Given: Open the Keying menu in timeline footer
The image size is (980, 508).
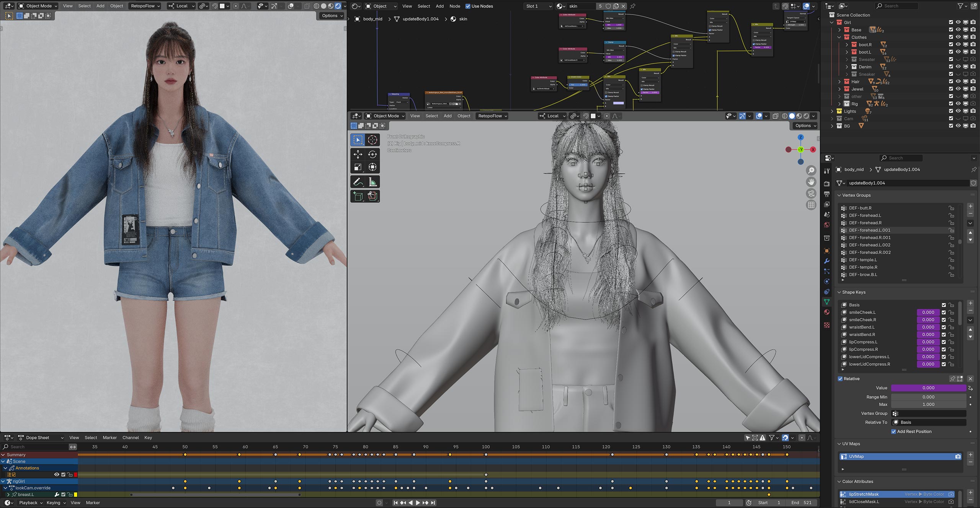Looking at the screenshot, I should [56, 503].
